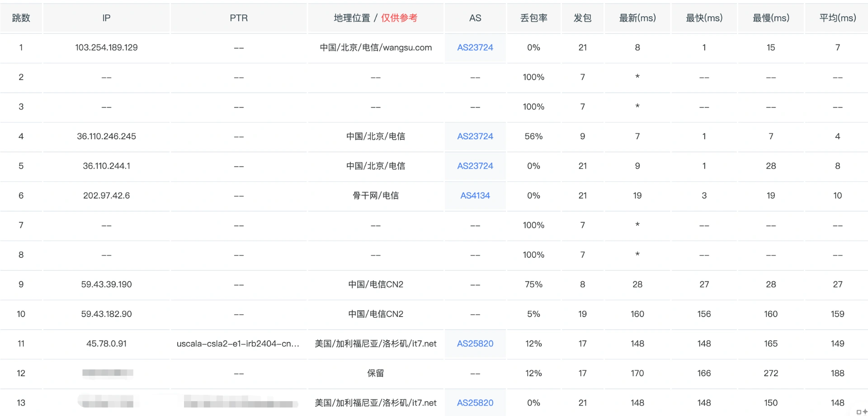Open AS25820 link for 45.78.0.91
The height and width of the screenshot is (416, 868).
click(475, 344)
